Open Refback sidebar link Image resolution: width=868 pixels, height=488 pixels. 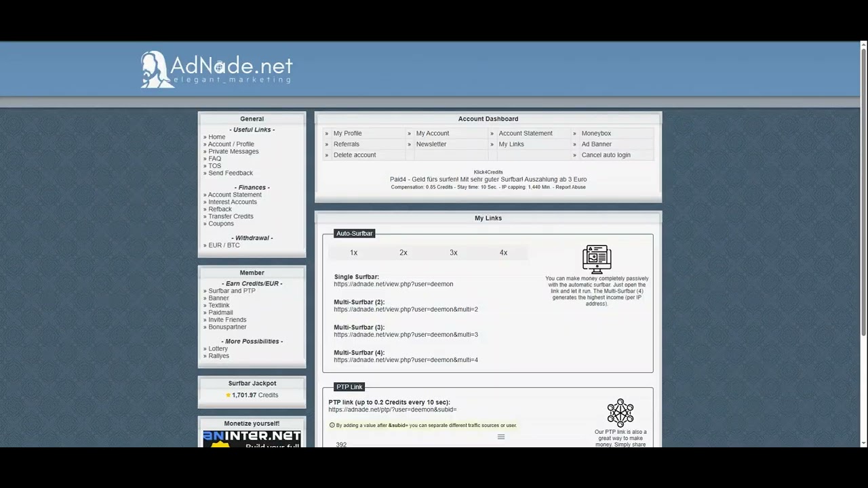220,209
